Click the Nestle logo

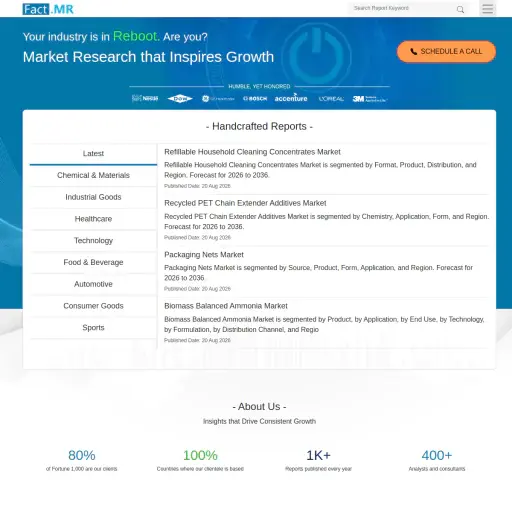(x=145, y=98)
